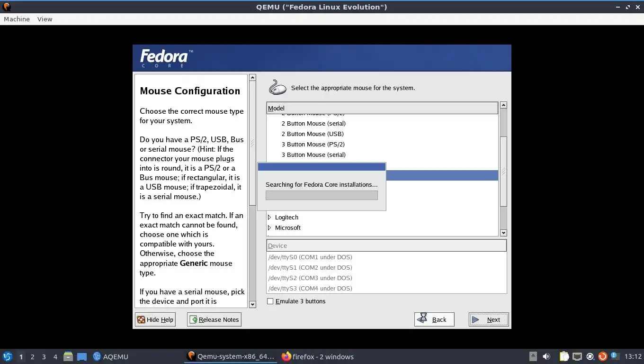Click the mouse icon beside instructions
644x364 pixels.
(x=277, y=88)
